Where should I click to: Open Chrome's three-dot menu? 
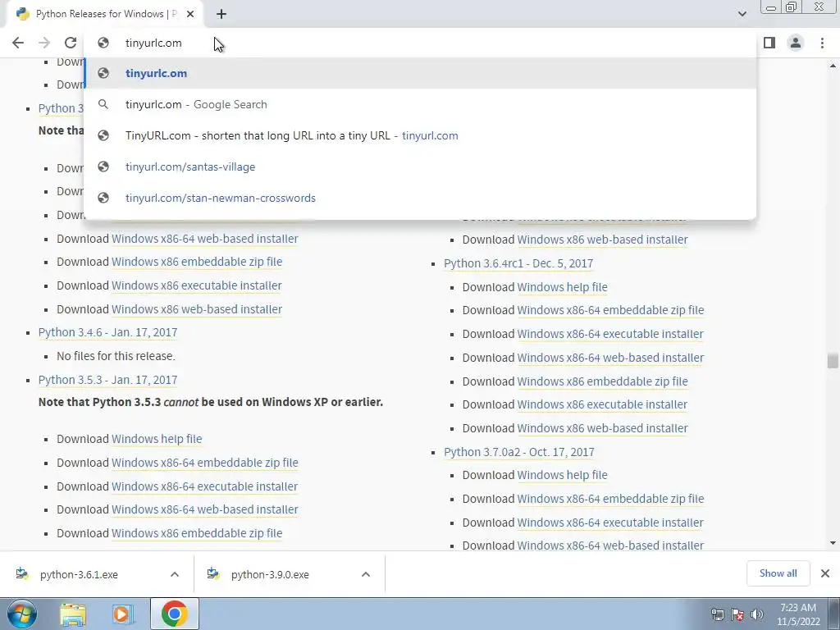coord(822,43)
